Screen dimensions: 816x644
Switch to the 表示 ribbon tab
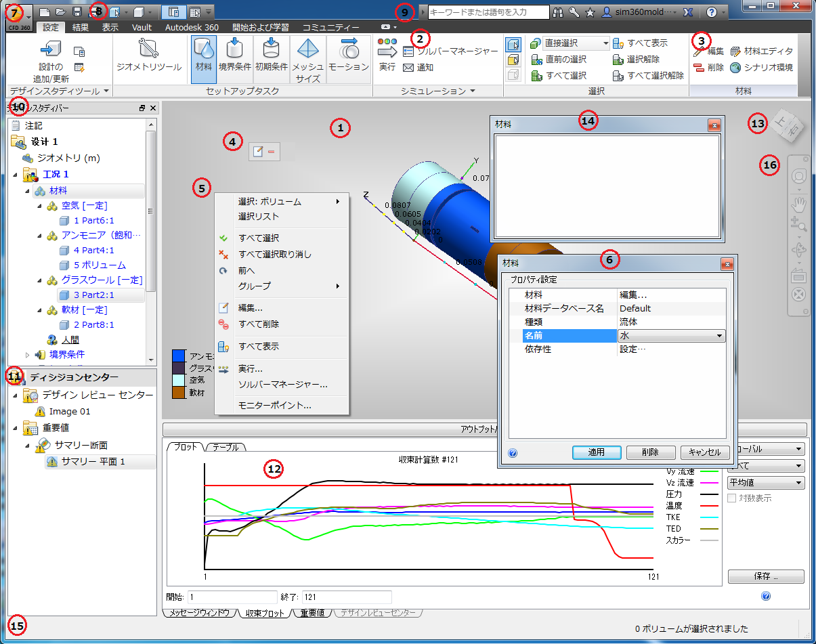tap(110, 28)
